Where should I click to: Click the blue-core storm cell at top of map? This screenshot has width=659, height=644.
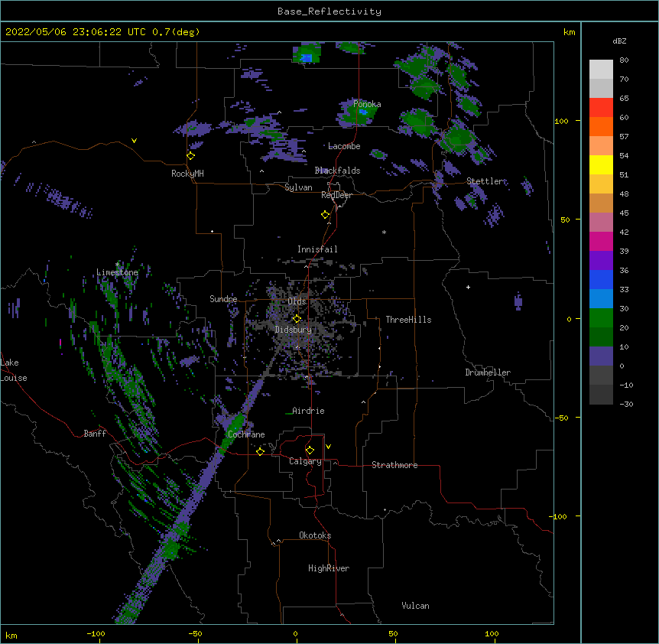[307, 54]
